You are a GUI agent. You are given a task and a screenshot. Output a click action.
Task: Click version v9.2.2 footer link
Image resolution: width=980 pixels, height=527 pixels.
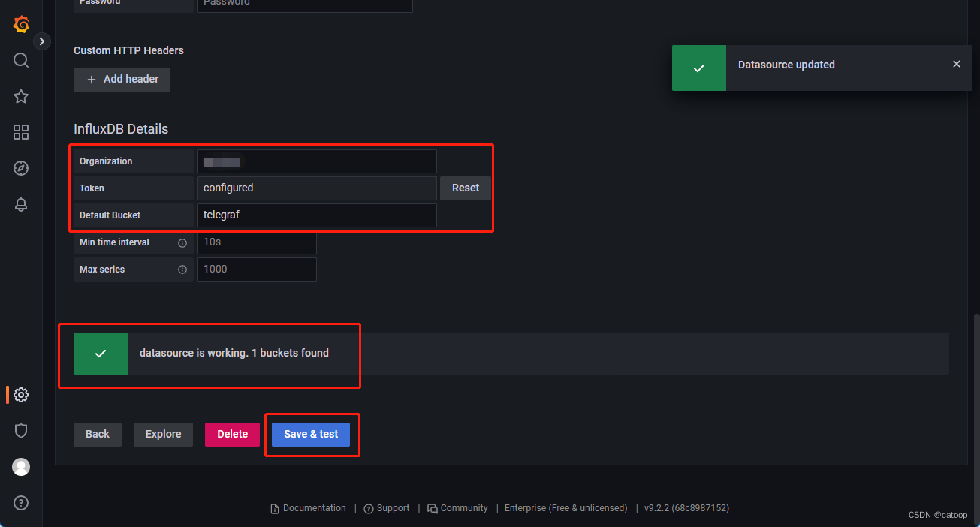686,508
